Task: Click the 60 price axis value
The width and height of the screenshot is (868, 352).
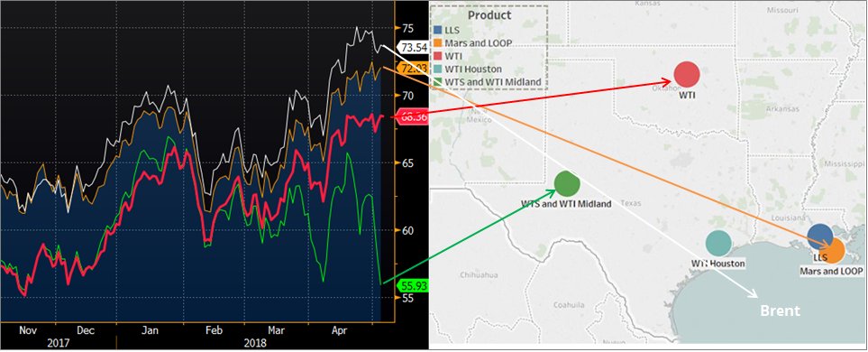Action: click(407, 230)
